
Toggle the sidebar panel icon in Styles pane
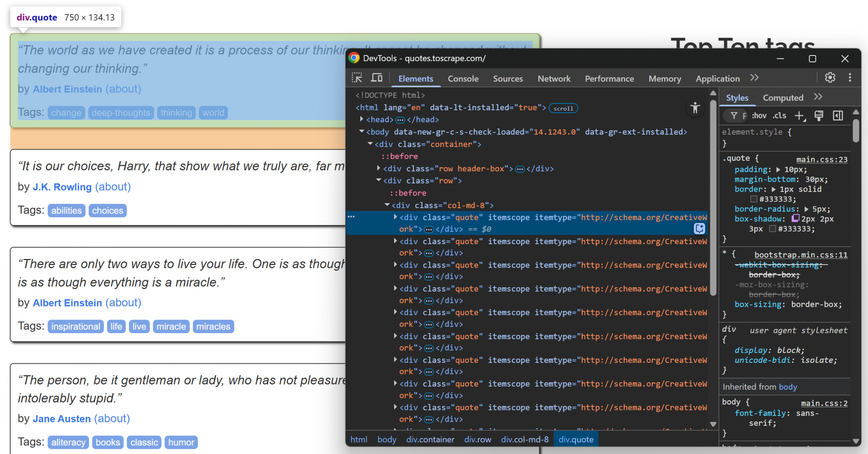click(x=838, y=115)
